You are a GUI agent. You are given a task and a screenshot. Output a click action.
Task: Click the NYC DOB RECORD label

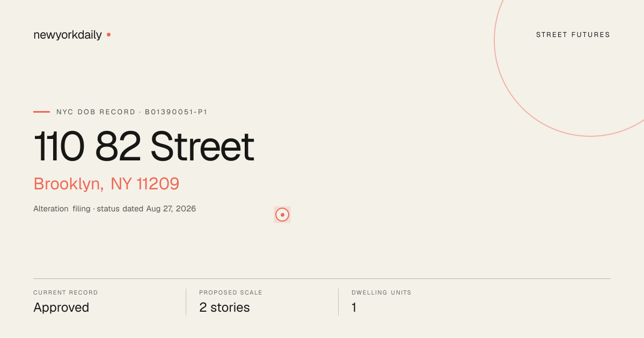click(96, 112)
